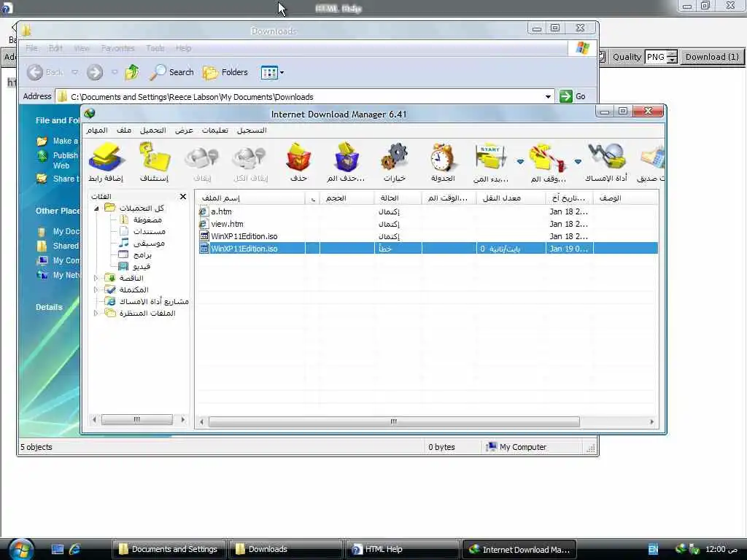This screenshot has width=747, height=560.
Task: Click the Stop Queue icon in IDM toolbar
Action: (548, 163)
